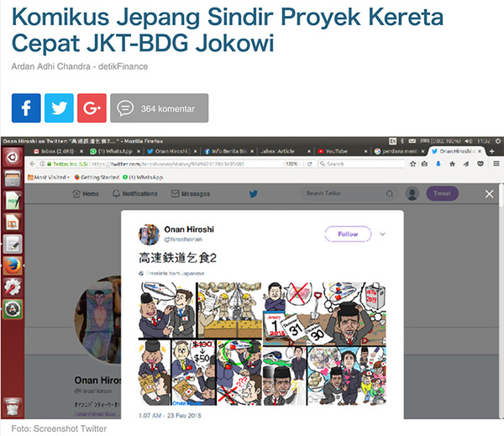Open Files manager in Ubuntu launcher
Image resolution: width=504 pixels, height=436 pixels.
pos(13,178)
